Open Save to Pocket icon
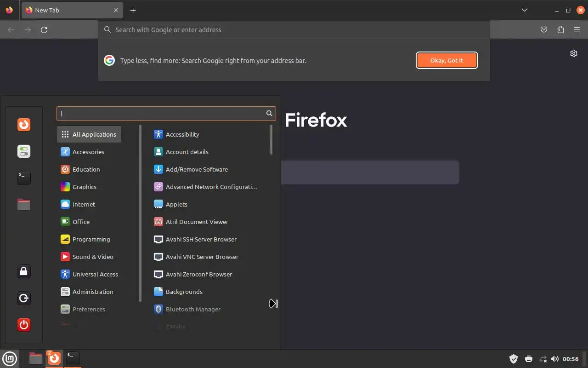Image resolution: width=588 pixels, height=368 pixels. 544,30
